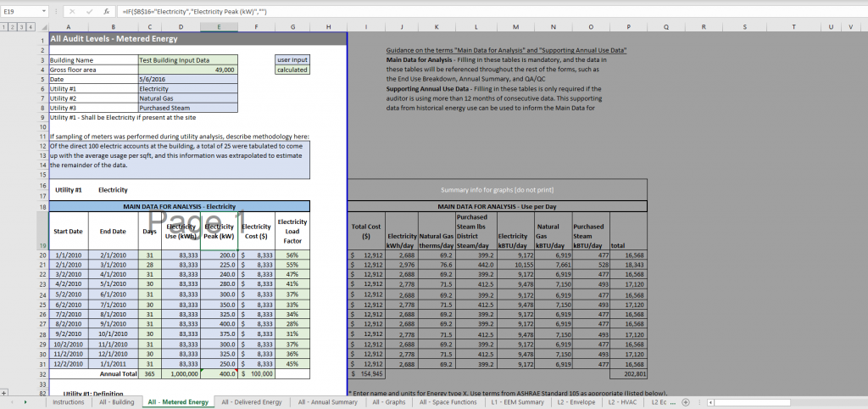Click the annual cost $ 100,000 cell

pos(257,374)
